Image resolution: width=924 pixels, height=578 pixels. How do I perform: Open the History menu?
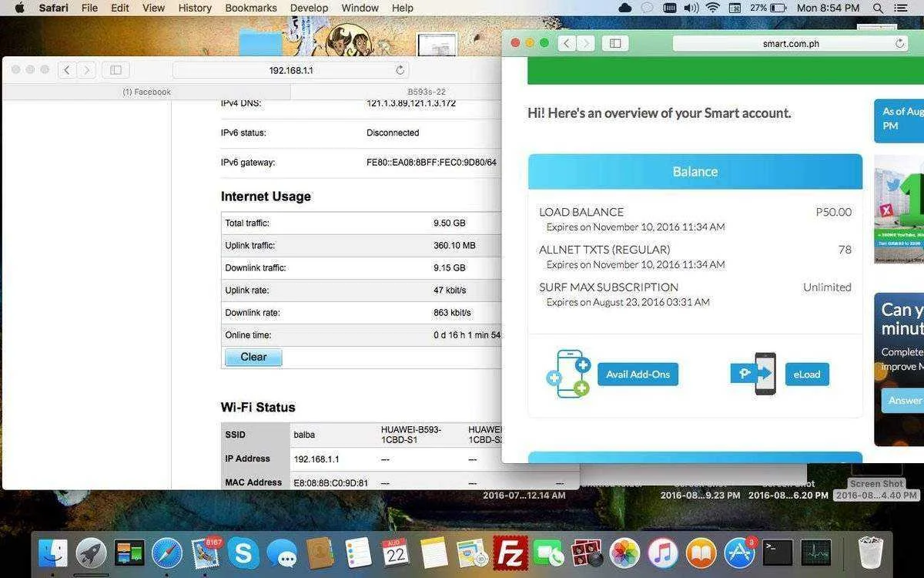coord(195,8)
